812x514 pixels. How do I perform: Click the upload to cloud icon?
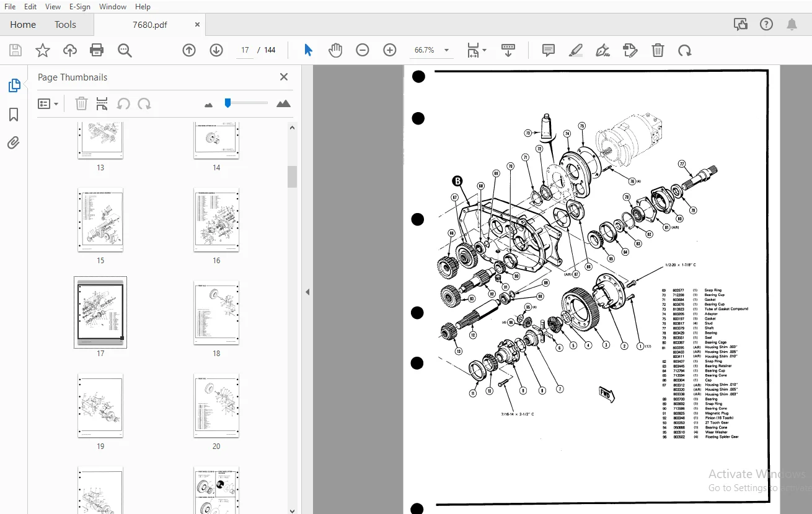tap(70, 50)
